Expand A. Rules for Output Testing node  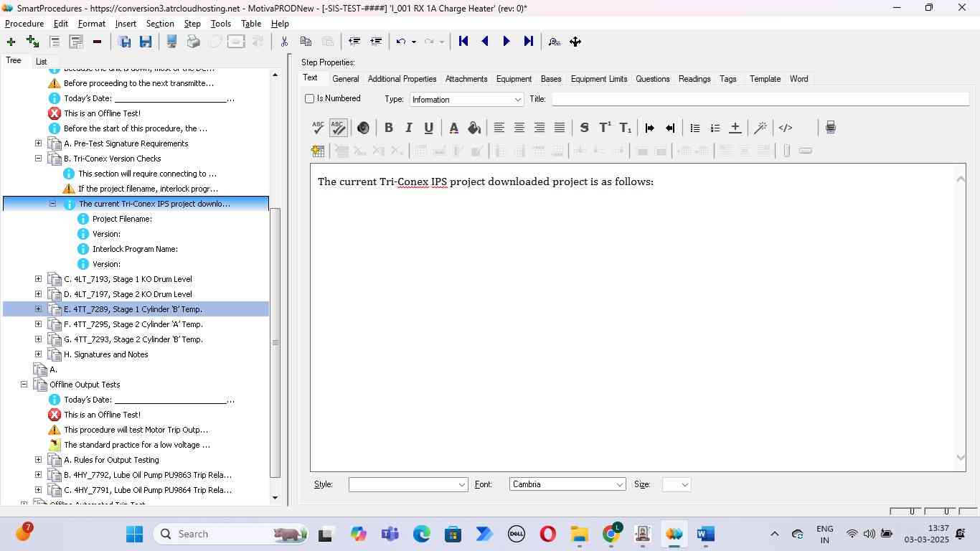click(39, 460)
